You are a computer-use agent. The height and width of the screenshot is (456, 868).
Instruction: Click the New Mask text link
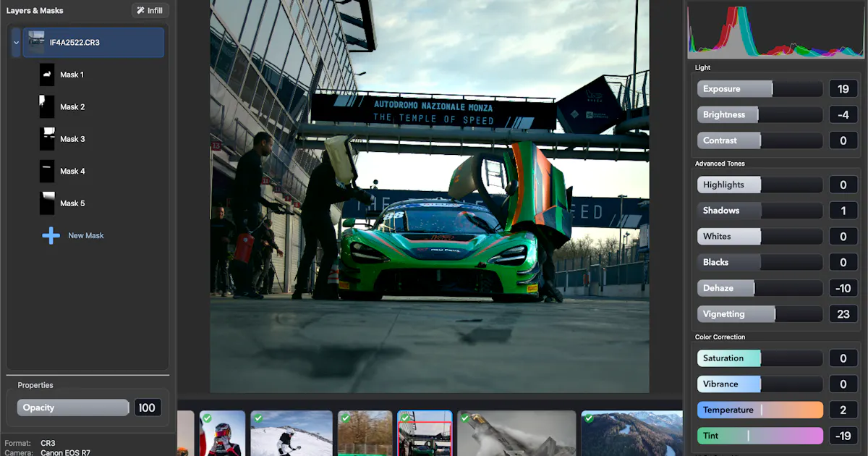[x=86, y=235]
